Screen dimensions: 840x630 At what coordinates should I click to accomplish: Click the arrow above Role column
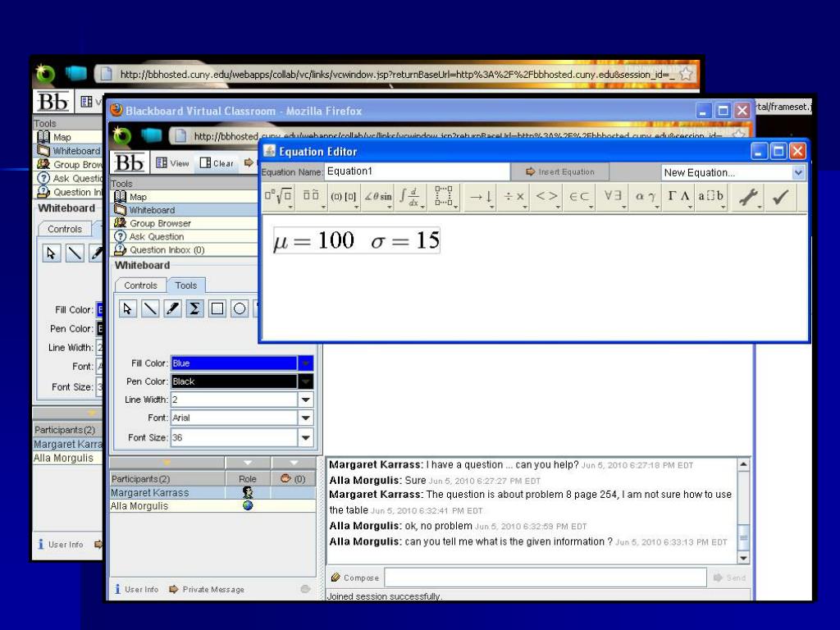pyautogui.click(x=248, y=463)
